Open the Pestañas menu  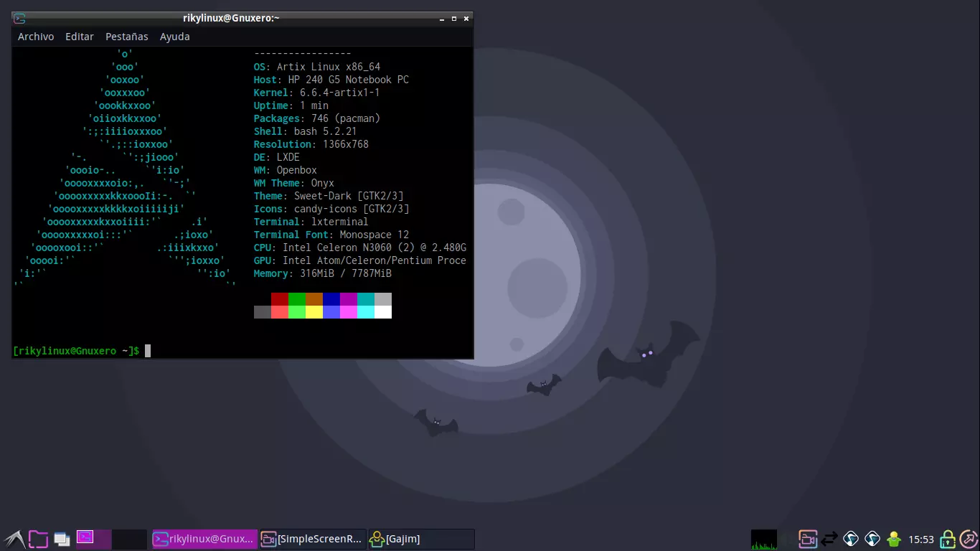point(127,37)
